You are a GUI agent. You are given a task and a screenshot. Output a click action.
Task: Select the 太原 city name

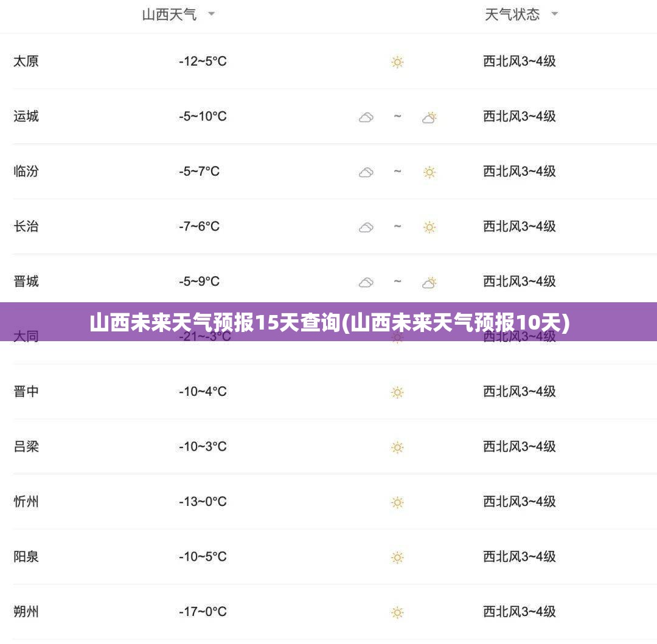(26, 61)
